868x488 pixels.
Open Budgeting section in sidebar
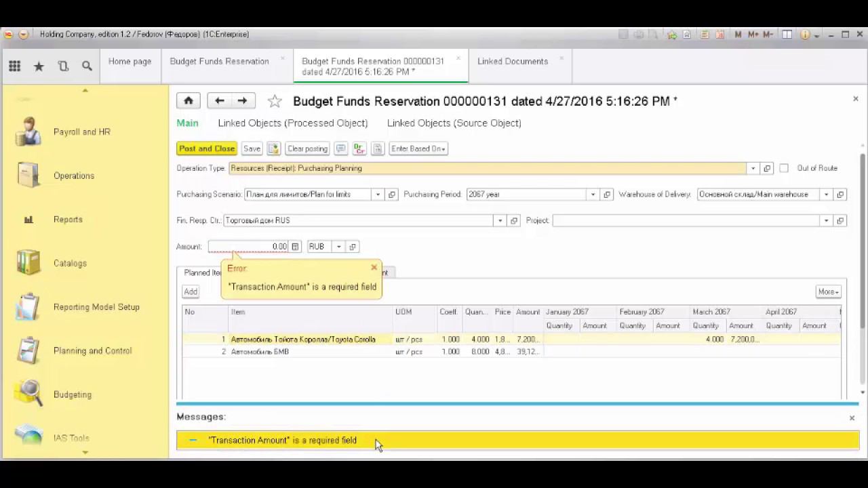[72, 394]
